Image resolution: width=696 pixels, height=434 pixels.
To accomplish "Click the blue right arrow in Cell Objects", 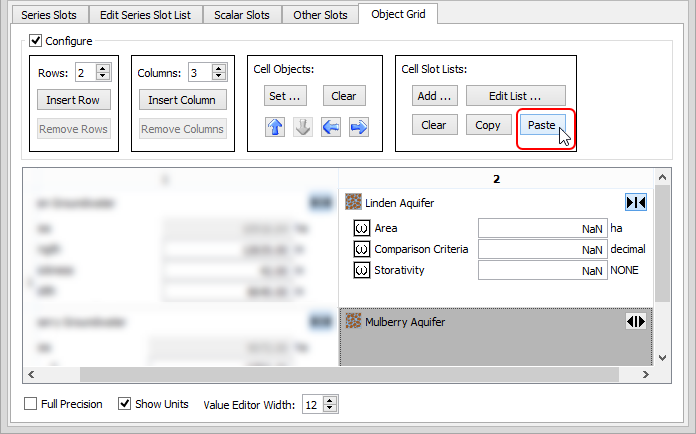I will point(358,127).
